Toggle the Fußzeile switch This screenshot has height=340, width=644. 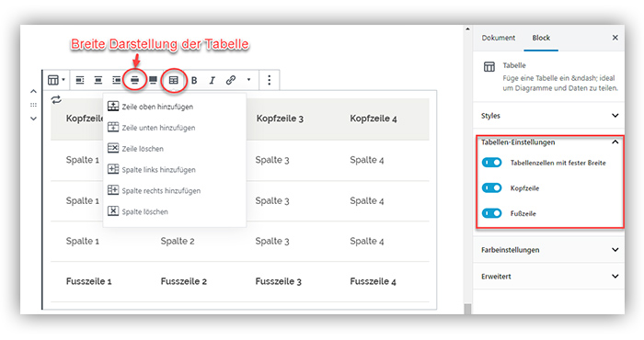click(491, 213)
